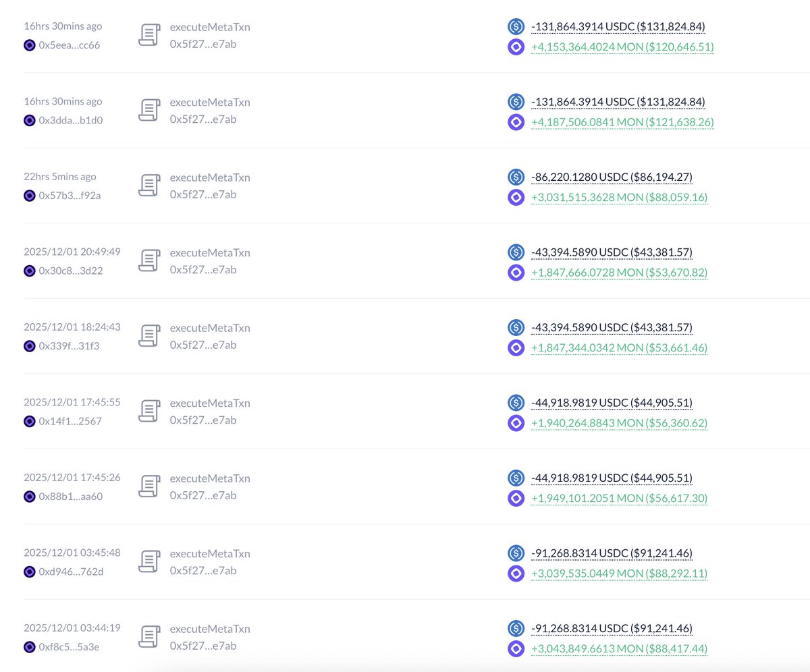Click the chain icon beside hash 0x57b3…f92a
Viewport: 810px width, 672px height.
pyautogui.click(x=29, y=196)
